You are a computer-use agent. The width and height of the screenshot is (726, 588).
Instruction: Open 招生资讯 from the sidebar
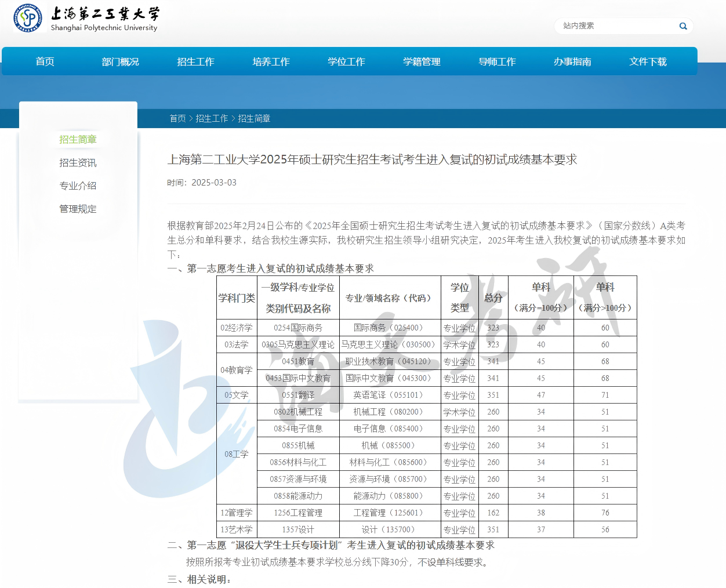78,162
